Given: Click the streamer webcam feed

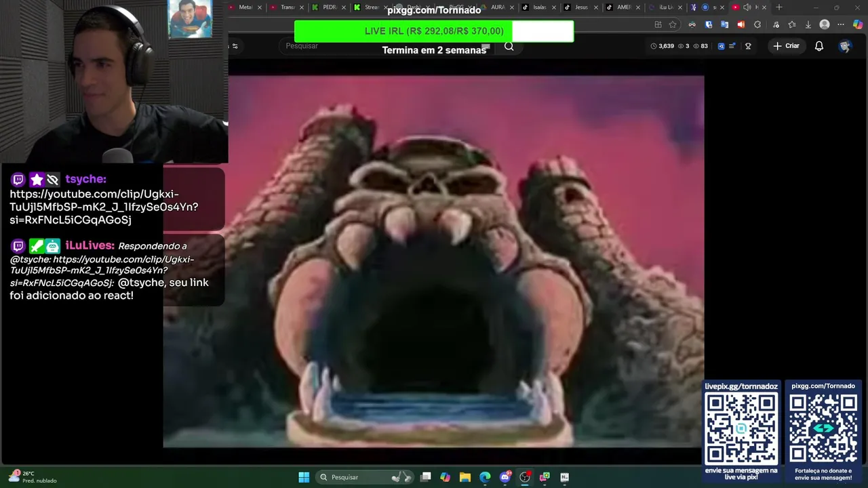Looking at the screenshot, I should pyautogui.click(x=114, y=81).
